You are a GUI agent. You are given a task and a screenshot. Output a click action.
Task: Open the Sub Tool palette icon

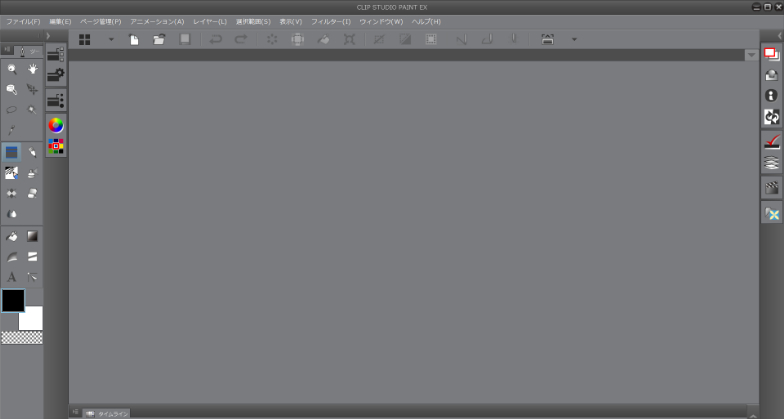click(56, 54)
